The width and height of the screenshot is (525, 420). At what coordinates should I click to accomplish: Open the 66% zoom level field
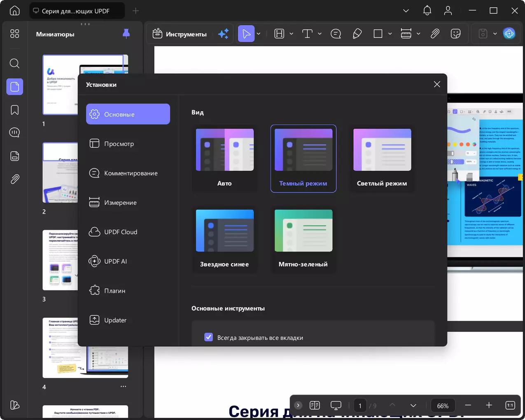coord(443,406)
